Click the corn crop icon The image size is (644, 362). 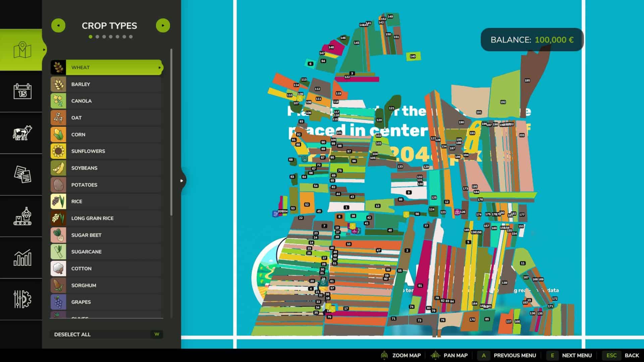tap(58, 134)
